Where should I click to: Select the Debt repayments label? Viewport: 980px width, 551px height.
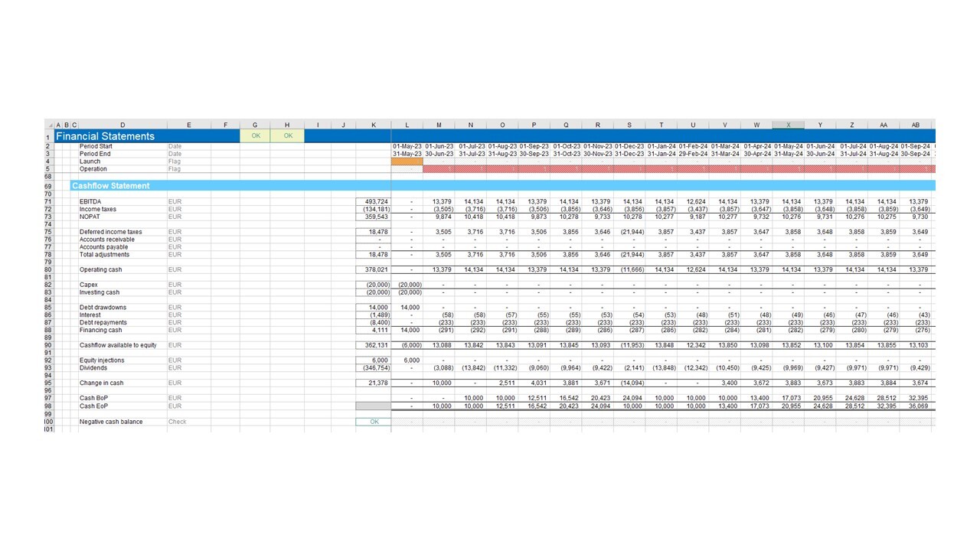click(105, 322)
